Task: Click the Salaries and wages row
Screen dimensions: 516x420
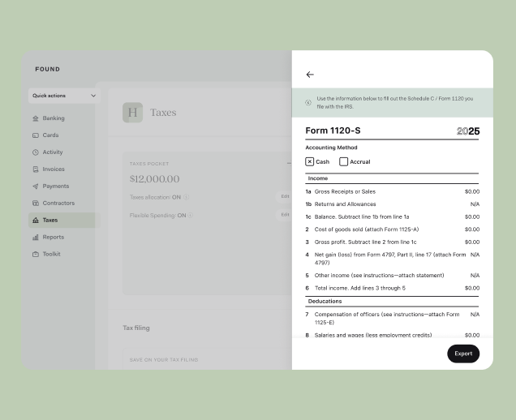Action: [x=392, y=335]
